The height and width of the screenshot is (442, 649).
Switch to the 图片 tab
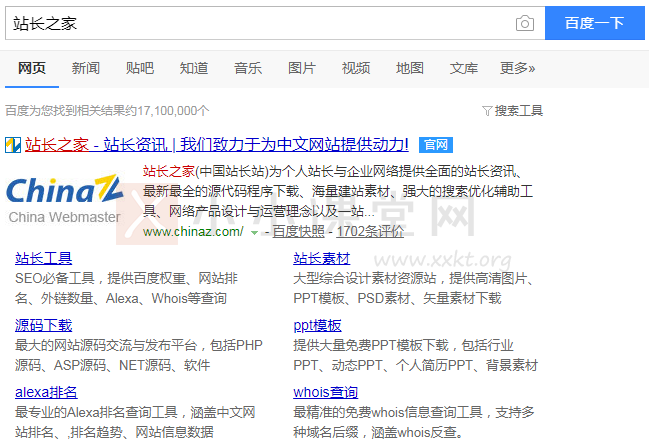coord(302,68)
